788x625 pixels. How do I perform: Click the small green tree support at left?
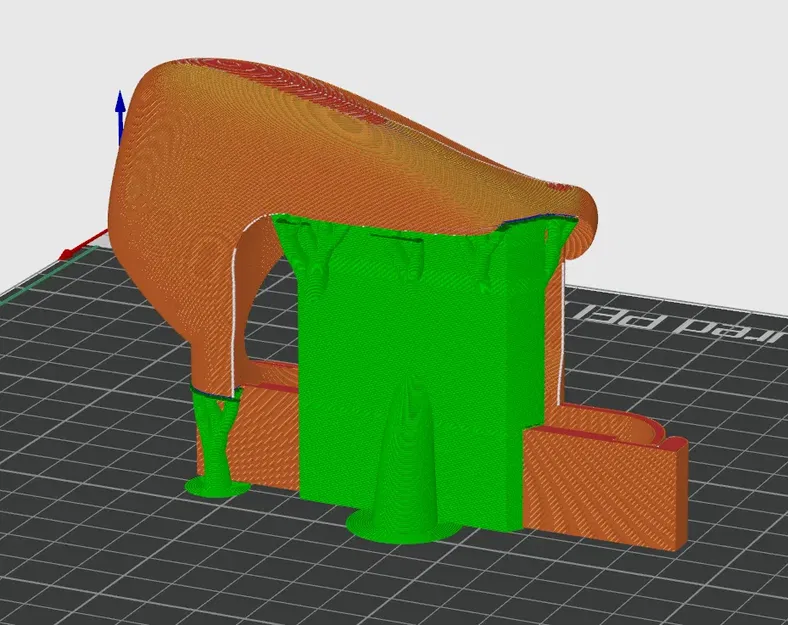216,442
